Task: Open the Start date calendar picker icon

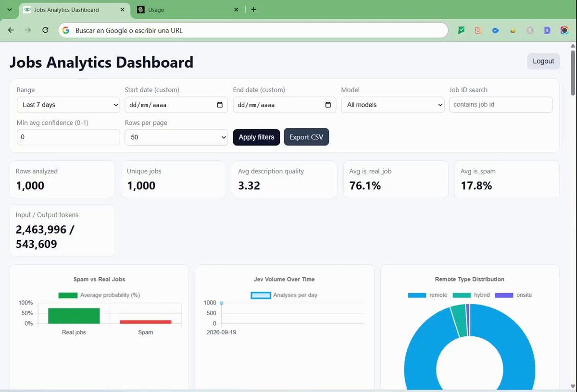Action: [220, 105]
